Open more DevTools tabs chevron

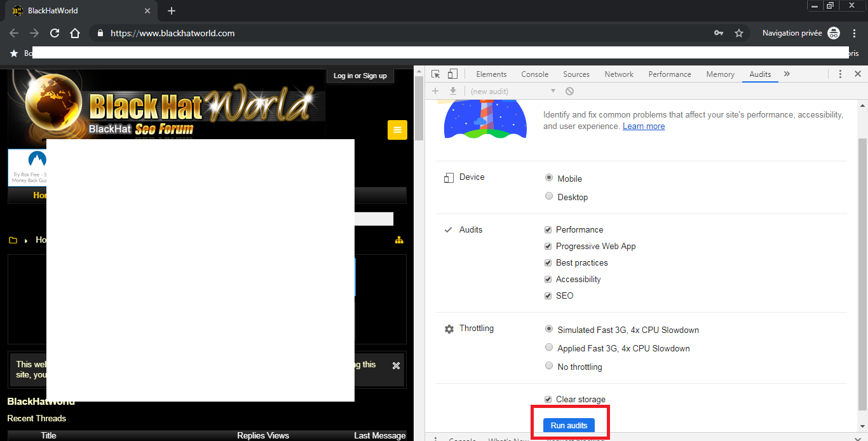(x=787, y=74)
